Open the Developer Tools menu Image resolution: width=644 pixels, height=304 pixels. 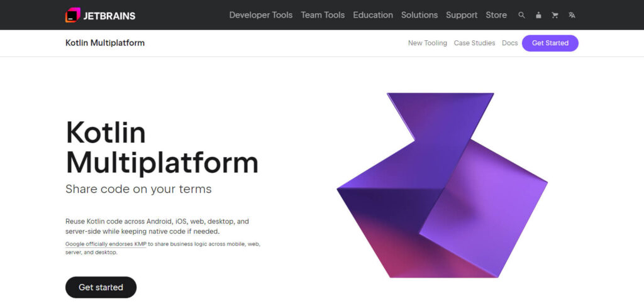point(261,15)
